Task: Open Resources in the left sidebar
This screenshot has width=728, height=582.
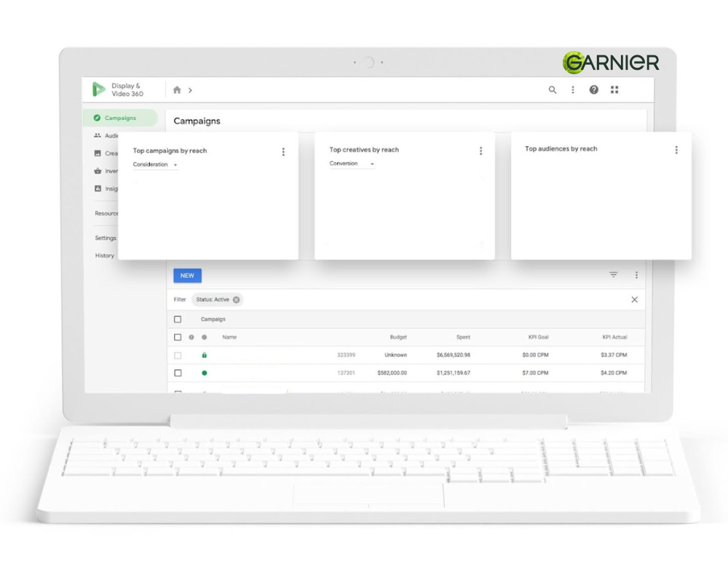Action: click(x=106, y=213)
